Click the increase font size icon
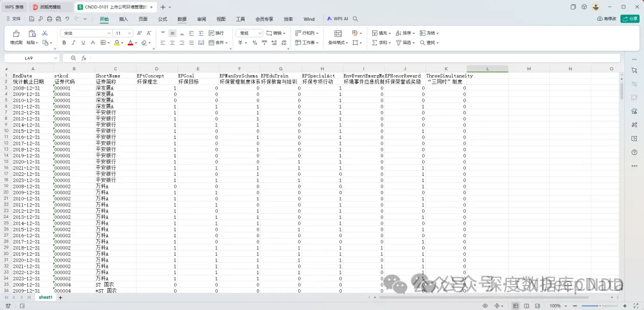The height and width of the screenshot is (310, 644). pyautogui.click(x=140, y=33)
